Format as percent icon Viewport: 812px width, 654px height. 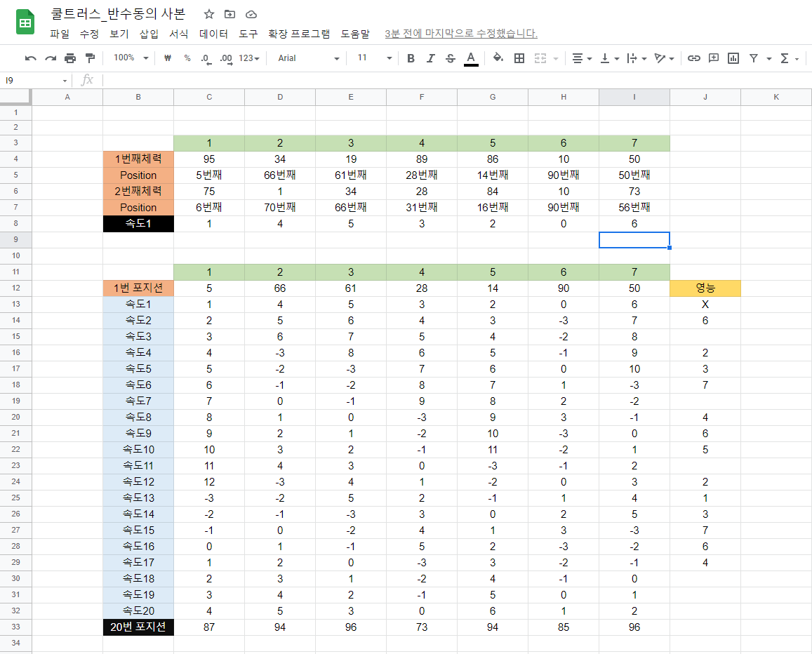pos(187,58)
